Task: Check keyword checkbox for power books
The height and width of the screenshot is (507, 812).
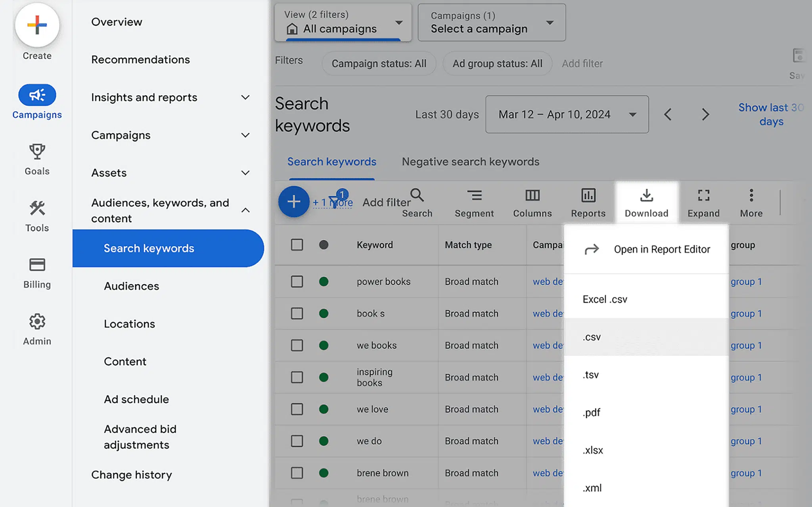Action: click(x=297, y=281)
